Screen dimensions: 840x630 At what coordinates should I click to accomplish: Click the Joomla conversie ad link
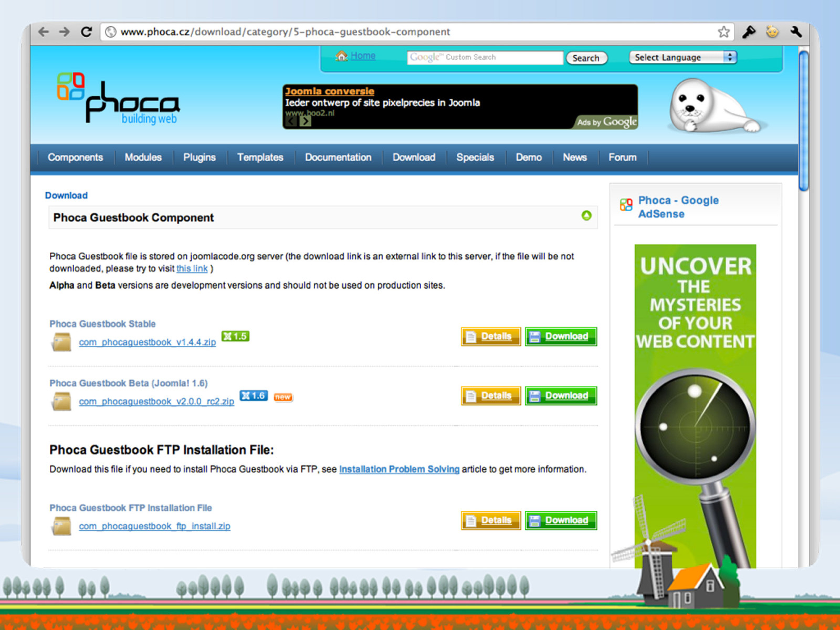(330, 91)
